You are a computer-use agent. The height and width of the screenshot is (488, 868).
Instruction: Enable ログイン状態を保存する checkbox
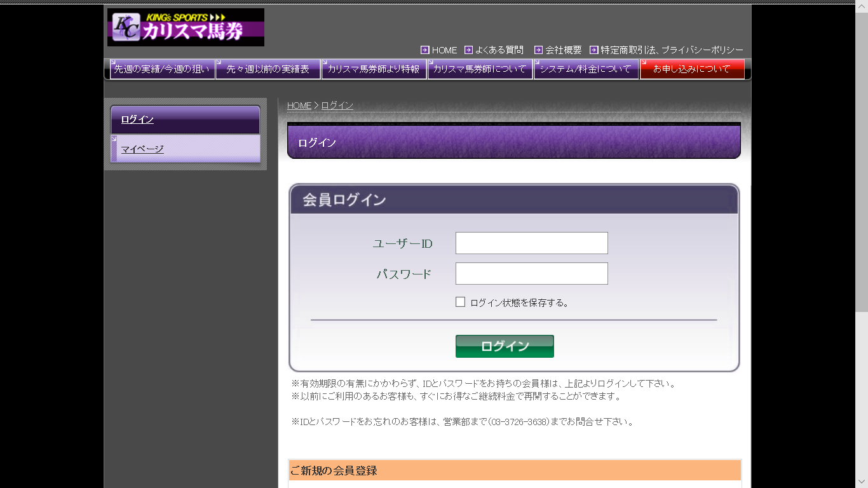(x=460, y=302)
